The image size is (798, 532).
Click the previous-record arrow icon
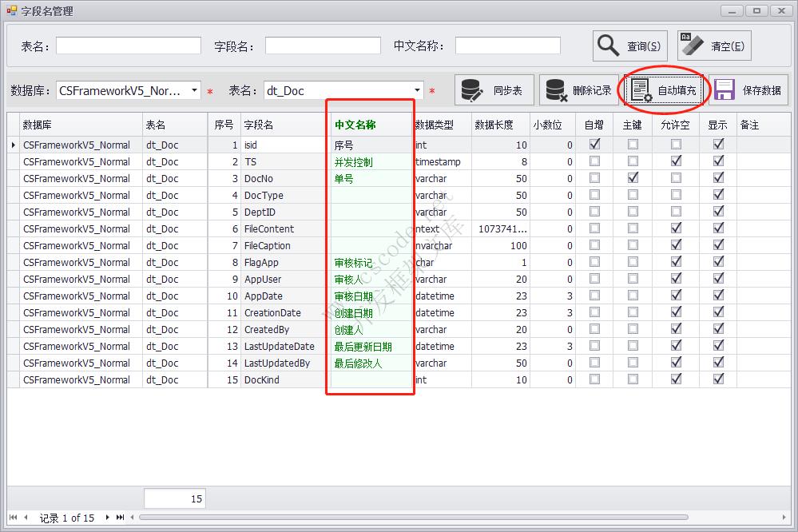pyautogui.click(x=26, y=518)
